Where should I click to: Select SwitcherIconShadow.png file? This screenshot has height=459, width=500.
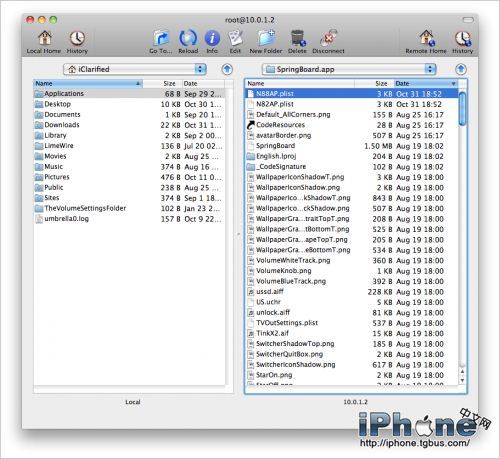(352, 365)
